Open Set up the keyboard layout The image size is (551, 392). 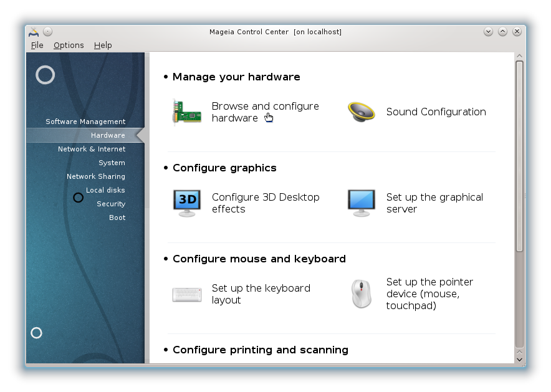261,294
